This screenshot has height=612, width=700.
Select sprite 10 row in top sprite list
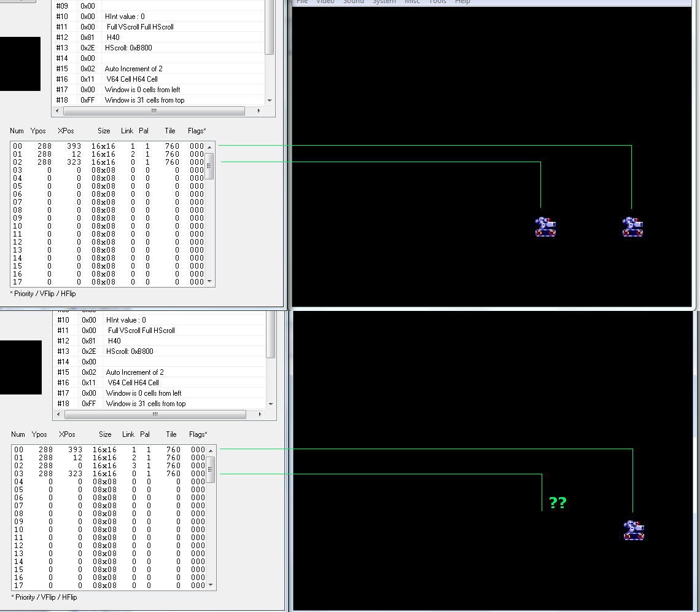point(108,226)
